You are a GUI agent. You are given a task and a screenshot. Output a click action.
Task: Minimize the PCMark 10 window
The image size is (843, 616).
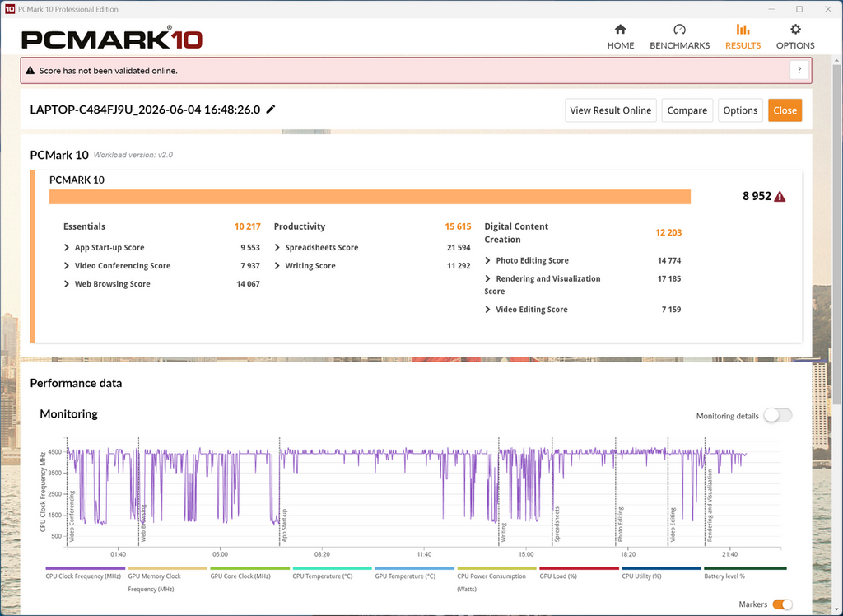771,9
